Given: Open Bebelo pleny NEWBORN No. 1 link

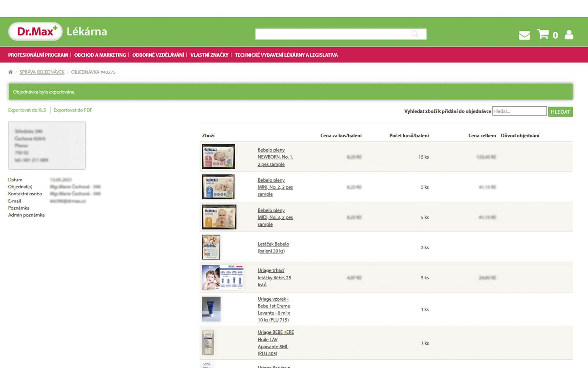Looking at the screenshot, I should [275, 157].
